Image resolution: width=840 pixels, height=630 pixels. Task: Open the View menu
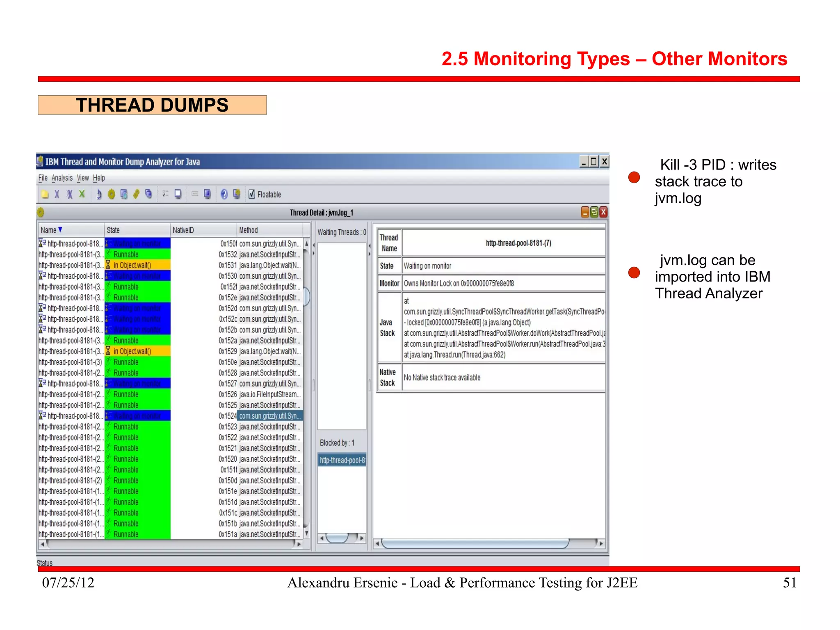pyautogui.click(x=83, y=178)
